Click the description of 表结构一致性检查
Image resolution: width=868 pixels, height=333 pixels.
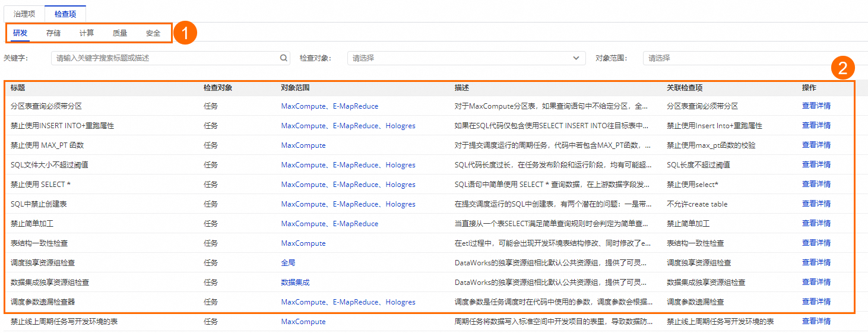pyautogui.click(x=553, y=243)
